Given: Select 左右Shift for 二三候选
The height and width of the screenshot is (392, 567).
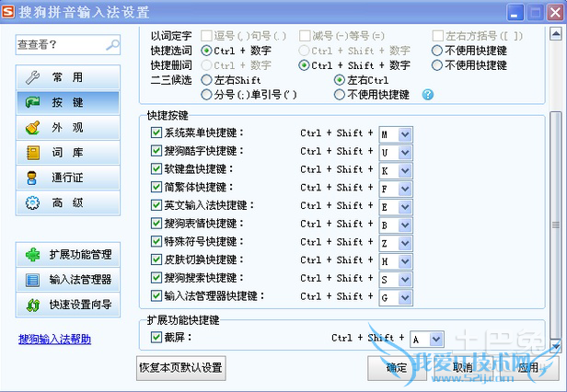Looking at the screenshot, I should click(x=206, y=80).
